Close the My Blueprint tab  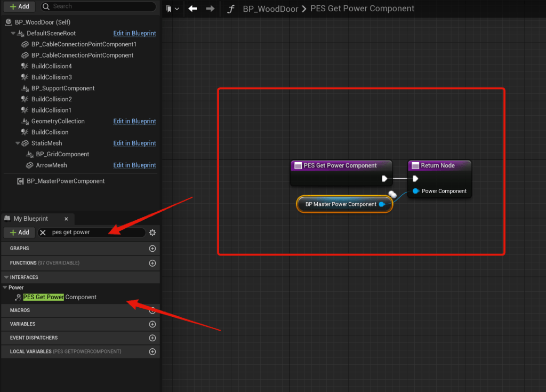(66, 219)
